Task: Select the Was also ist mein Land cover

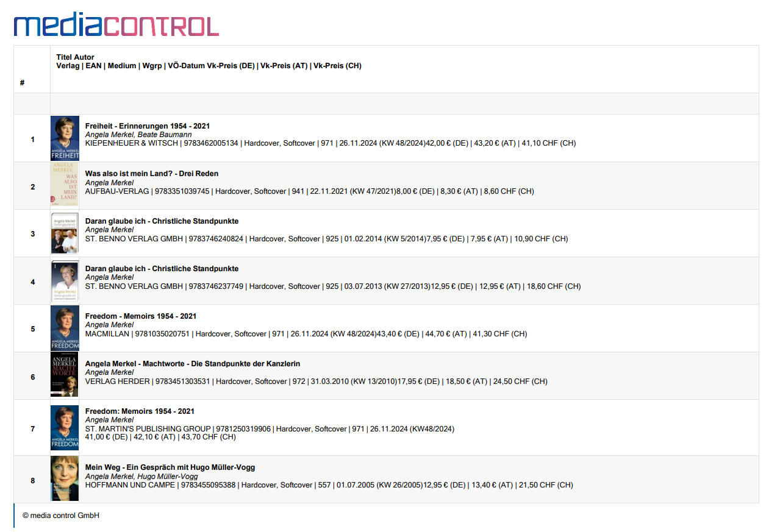Action: pos(65,185)
